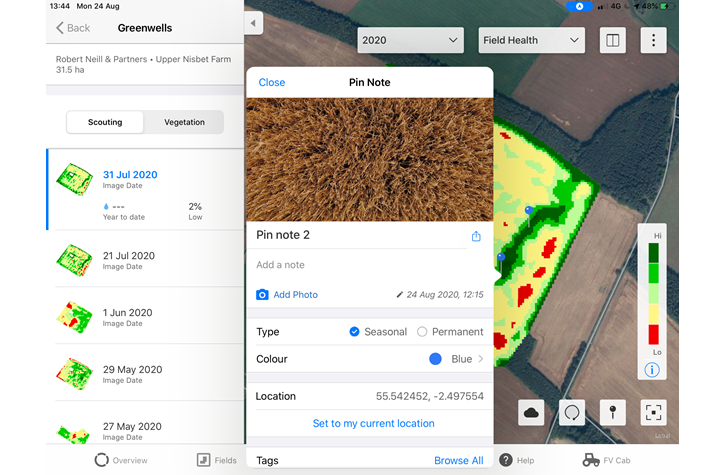Click the location coordinates 55.542452, -2.497554
The height and width of the screenshot is (475, 725).
point(430,396)
